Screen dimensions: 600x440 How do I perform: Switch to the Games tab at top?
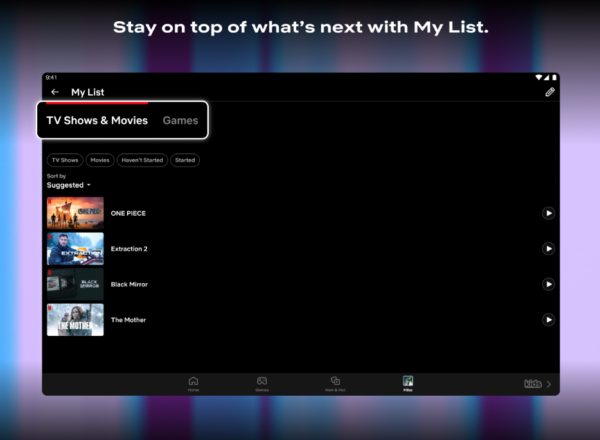tap(181, 121)
